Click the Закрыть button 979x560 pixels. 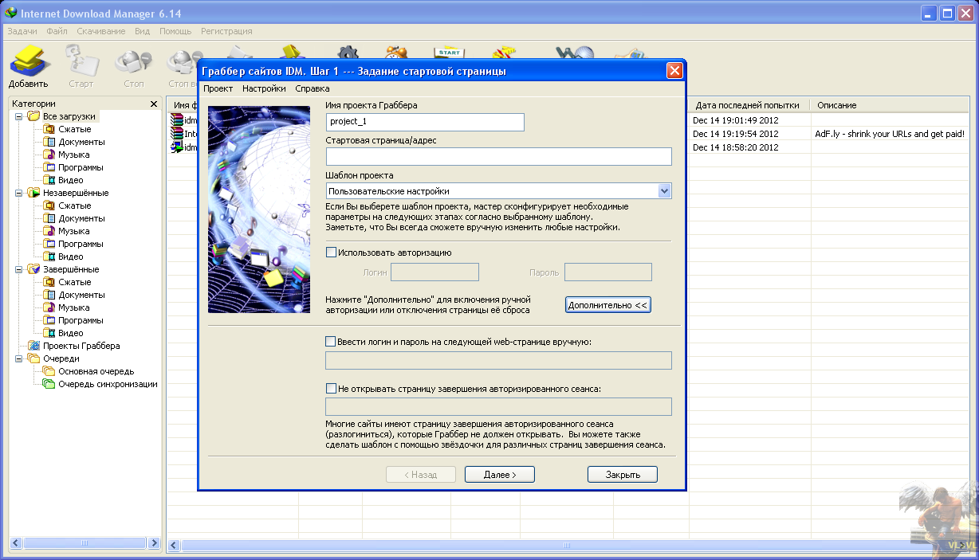tap(623, 474)
